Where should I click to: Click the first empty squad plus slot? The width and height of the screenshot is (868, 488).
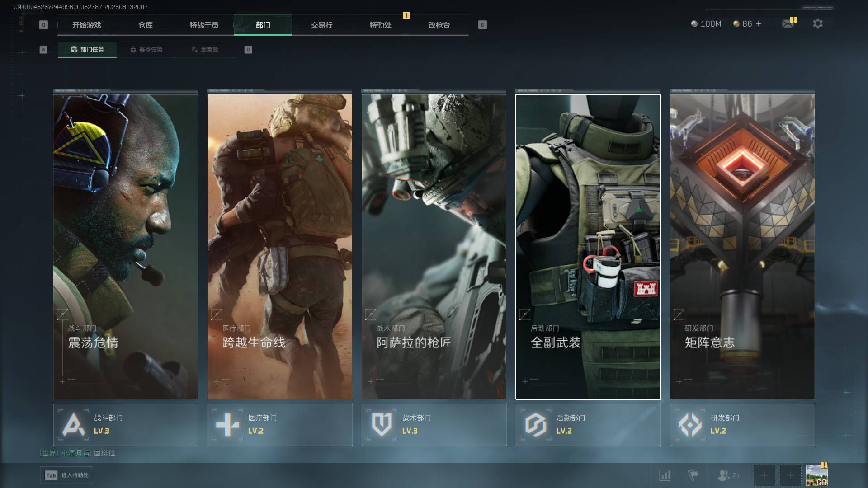[764, 475]
